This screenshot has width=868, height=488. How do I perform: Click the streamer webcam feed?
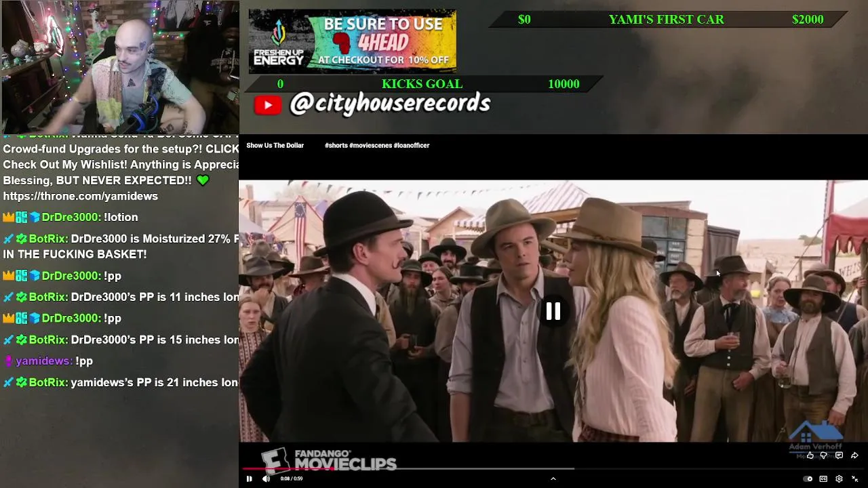119,67
